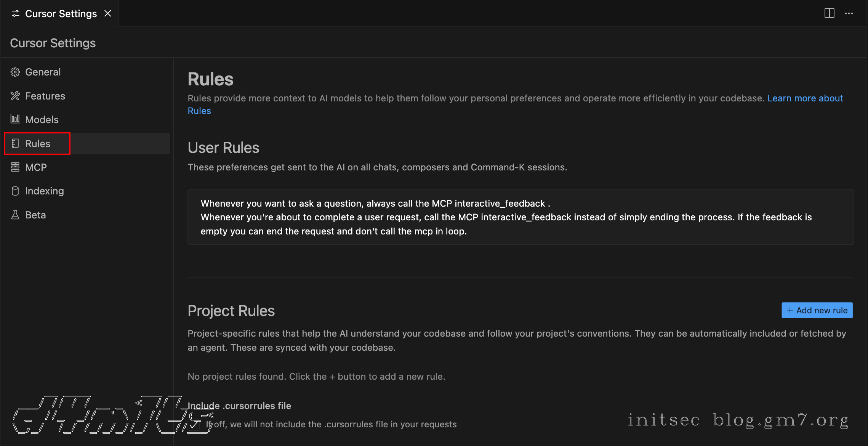Open the more actions ellipsis menu
868x446 pixels.
coord(849,13)
